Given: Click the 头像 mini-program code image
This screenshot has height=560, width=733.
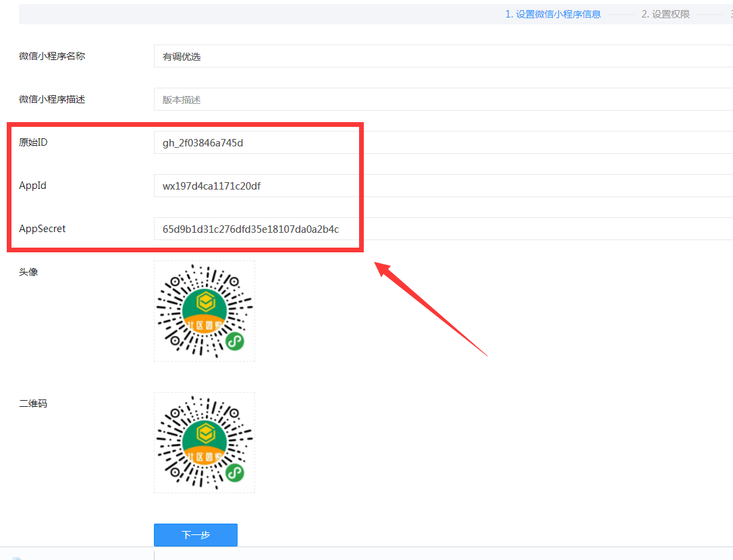Looking at the screenshot, I should [205, 311].
